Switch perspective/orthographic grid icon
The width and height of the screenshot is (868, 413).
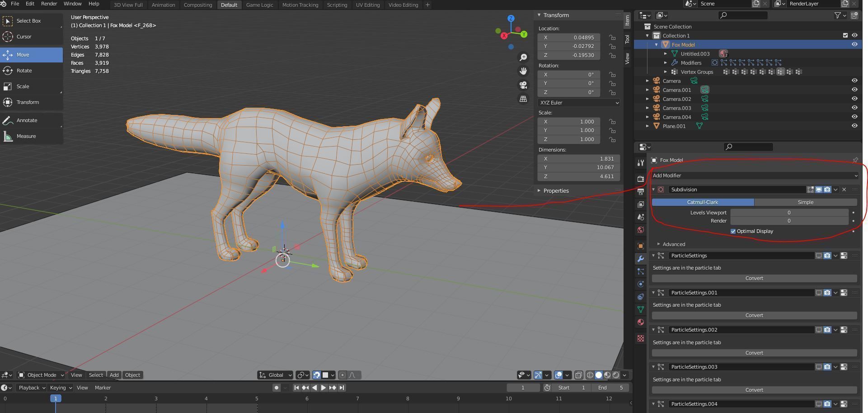[x=523, y=99]
